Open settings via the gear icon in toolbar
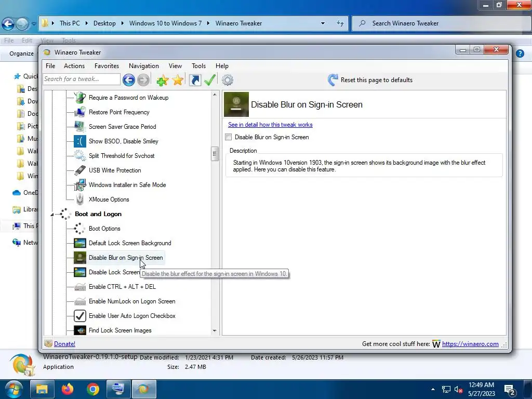 pos(228,80)
